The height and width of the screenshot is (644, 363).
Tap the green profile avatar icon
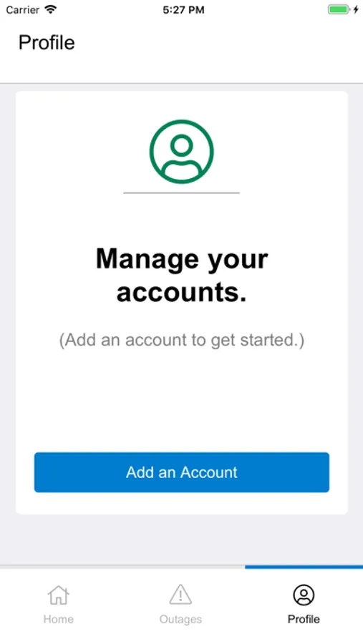pos(181,152)
